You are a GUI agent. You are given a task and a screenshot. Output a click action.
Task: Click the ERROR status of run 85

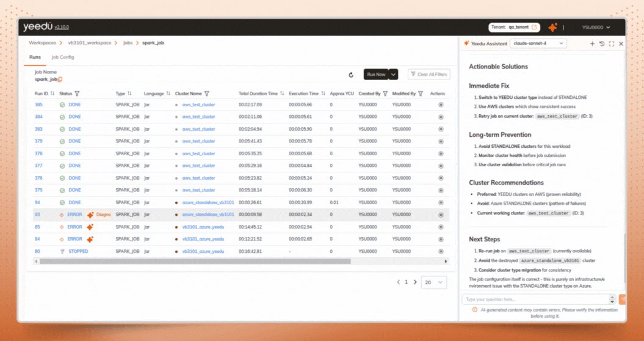click(x=74, y=227)
